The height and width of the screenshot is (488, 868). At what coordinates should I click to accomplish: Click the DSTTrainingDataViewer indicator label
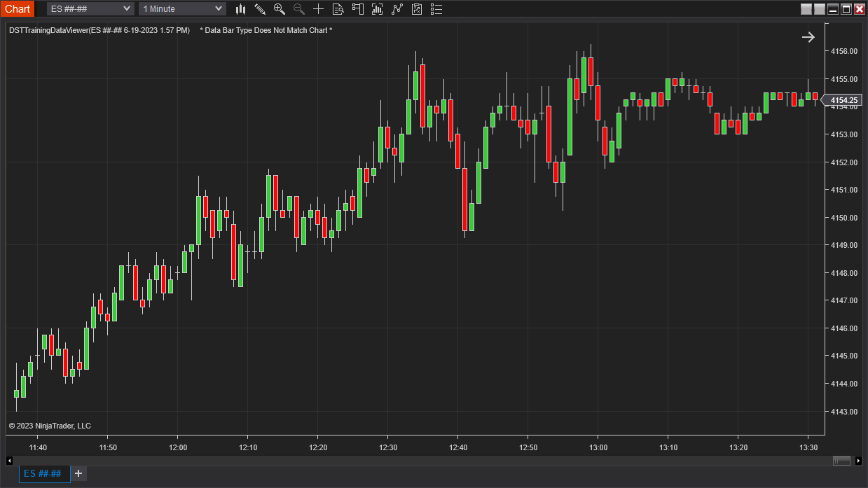pyautogui.click(x=99, y=31)
